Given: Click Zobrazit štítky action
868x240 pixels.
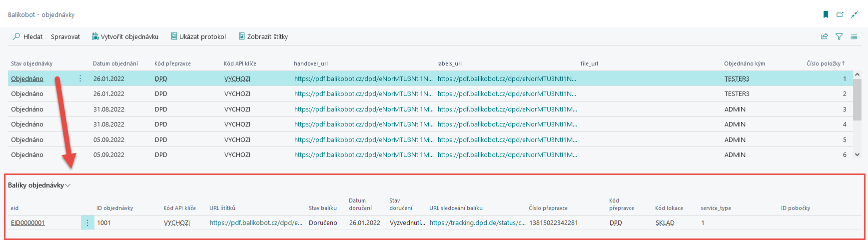Looking at the screenshot, I should click(263, 36).
